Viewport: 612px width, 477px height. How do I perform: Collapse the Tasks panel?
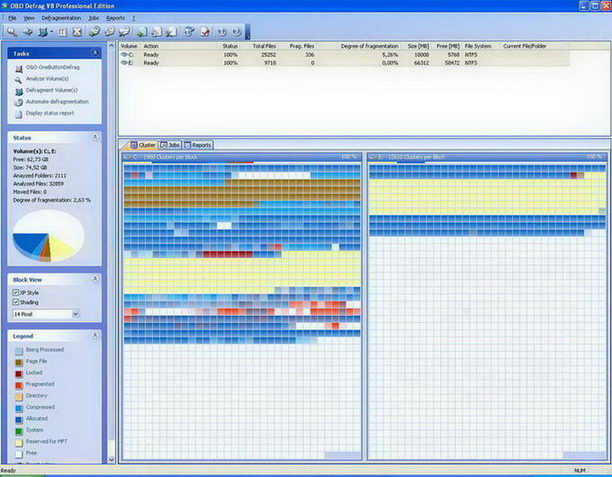pyautogui.click(x=96, y=52)
